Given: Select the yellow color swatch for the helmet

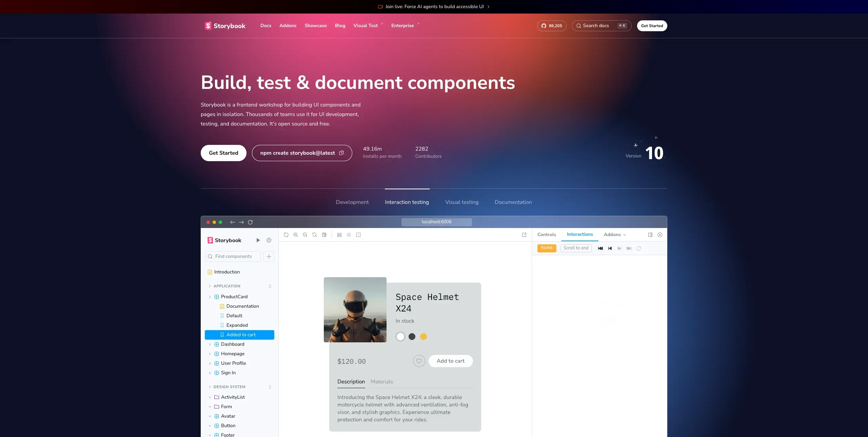Looking at the screenshot, I should pyautogui.click(x=423, y=337).
